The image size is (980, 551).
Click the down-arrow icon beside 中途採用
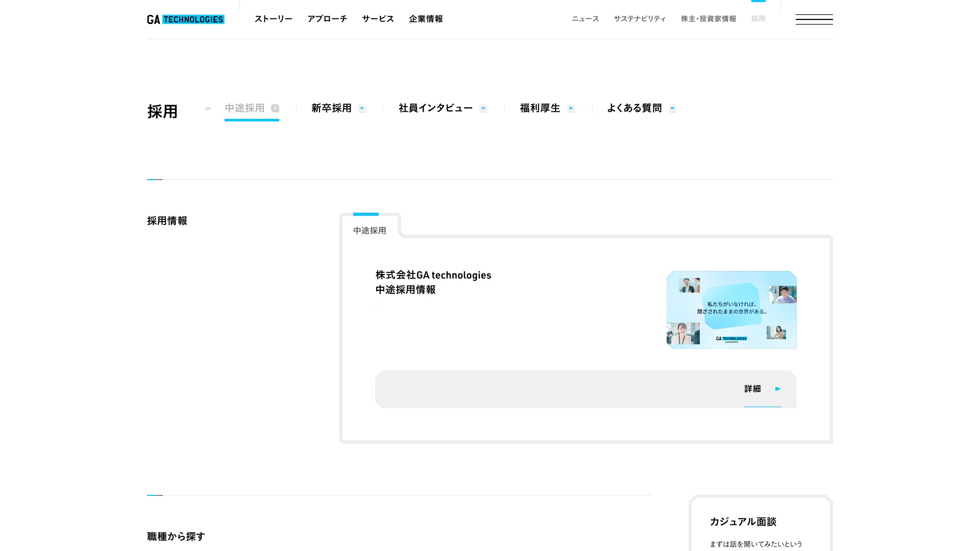click(275, 108)
